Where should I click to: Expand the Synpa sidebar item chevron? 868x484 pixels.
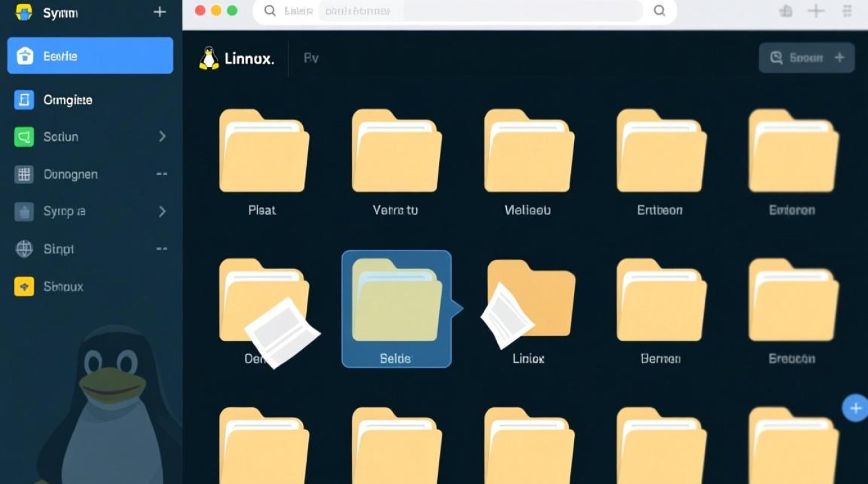click(162, 212)
